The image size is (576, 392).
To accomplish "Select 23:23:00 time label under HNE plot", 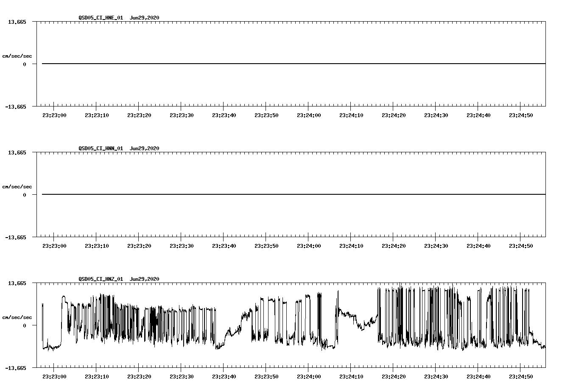I will 54,115.
